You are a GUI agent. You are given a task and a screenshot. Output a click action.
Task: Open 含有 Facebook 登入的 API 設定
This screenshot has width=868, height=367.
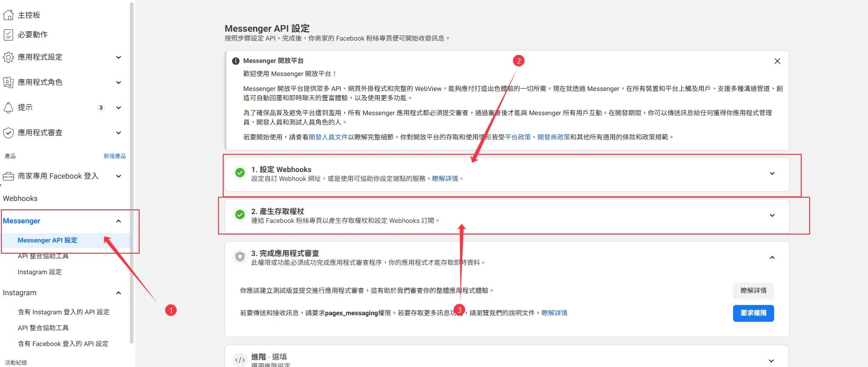63,344
